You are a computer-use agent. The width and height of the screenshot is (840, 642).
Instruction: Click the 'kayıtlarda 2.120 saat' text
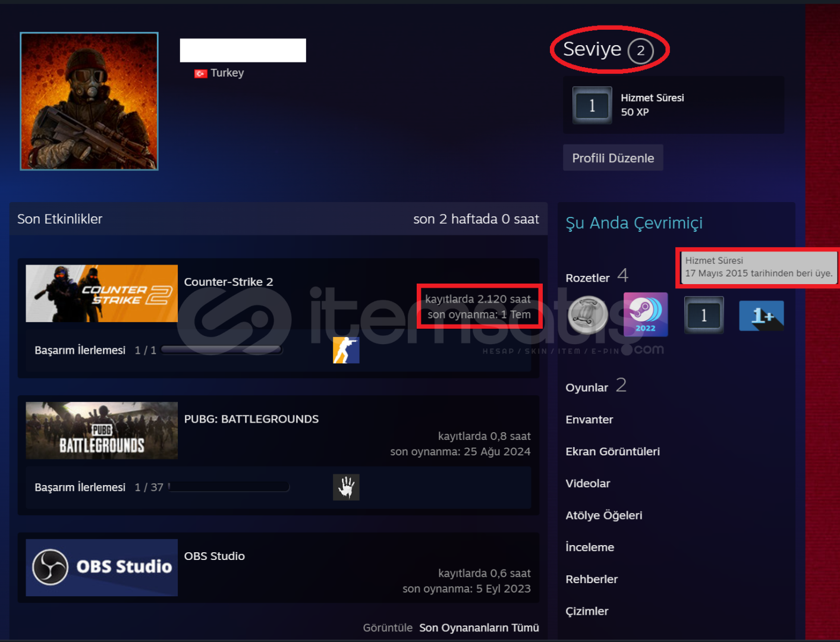click(x=478, y=299)
